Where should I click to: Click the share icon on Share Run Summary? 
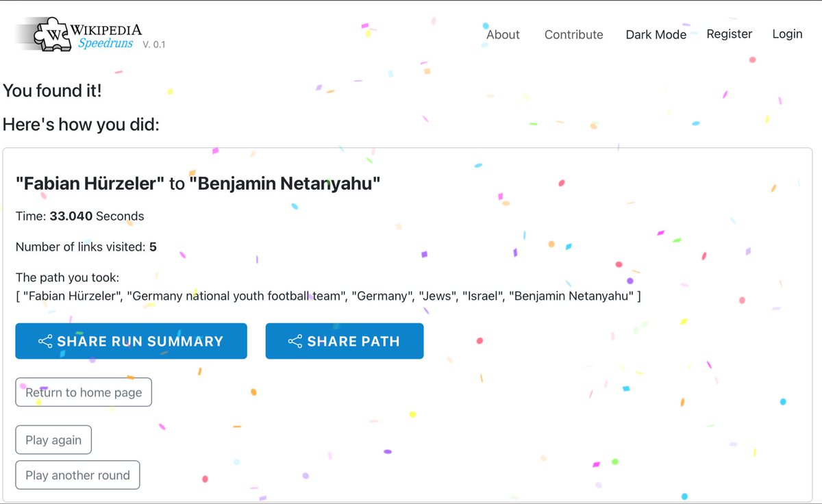pyautogui.click(x=45, y=341)
